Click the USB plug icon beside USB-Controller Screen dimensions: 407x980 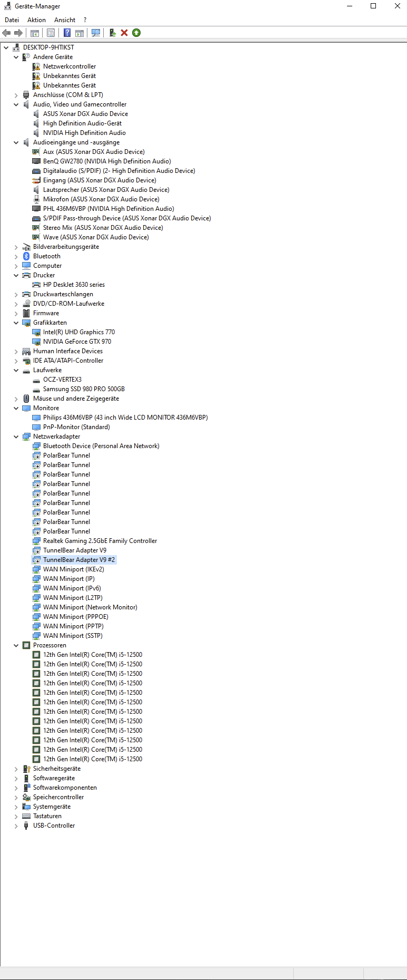pyautogui.click(x=26, y=826)
